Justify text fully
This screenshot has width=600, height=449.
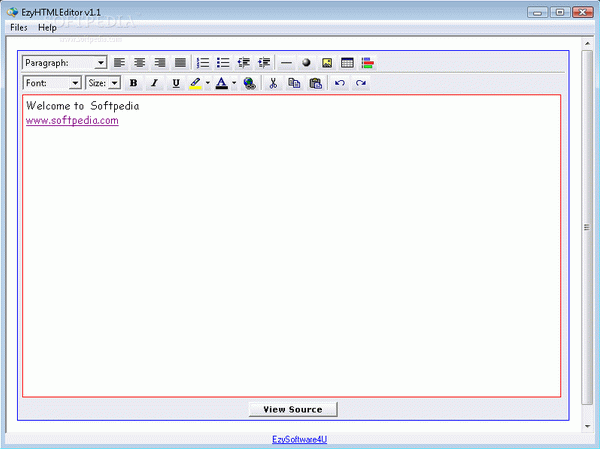(180, 63)
